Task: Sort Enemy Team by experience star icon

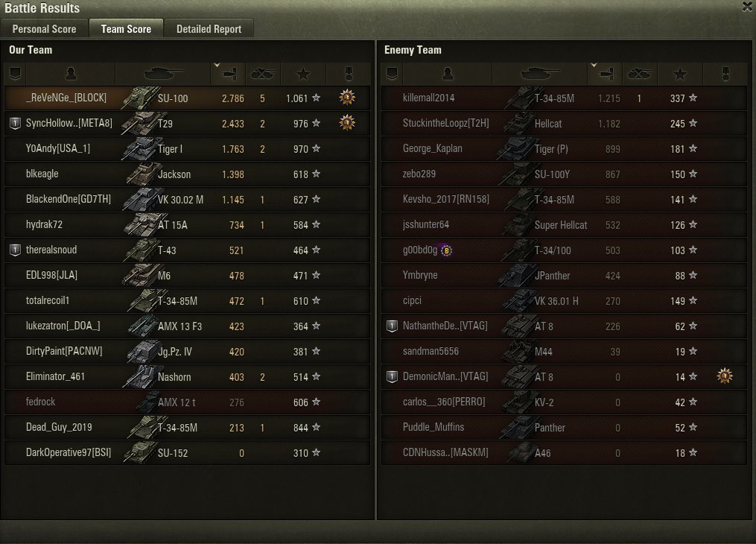Action: (x=680, y=74)
